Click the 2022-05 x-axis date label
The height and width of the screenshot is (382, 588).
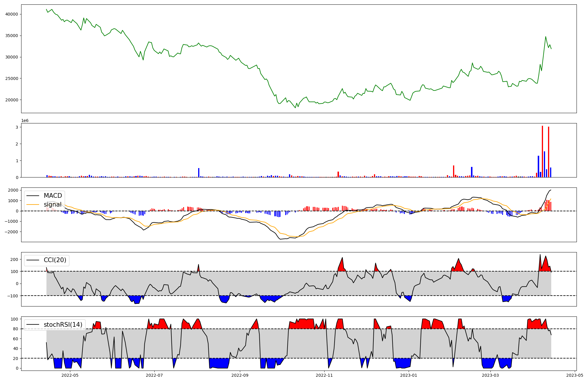70,375
